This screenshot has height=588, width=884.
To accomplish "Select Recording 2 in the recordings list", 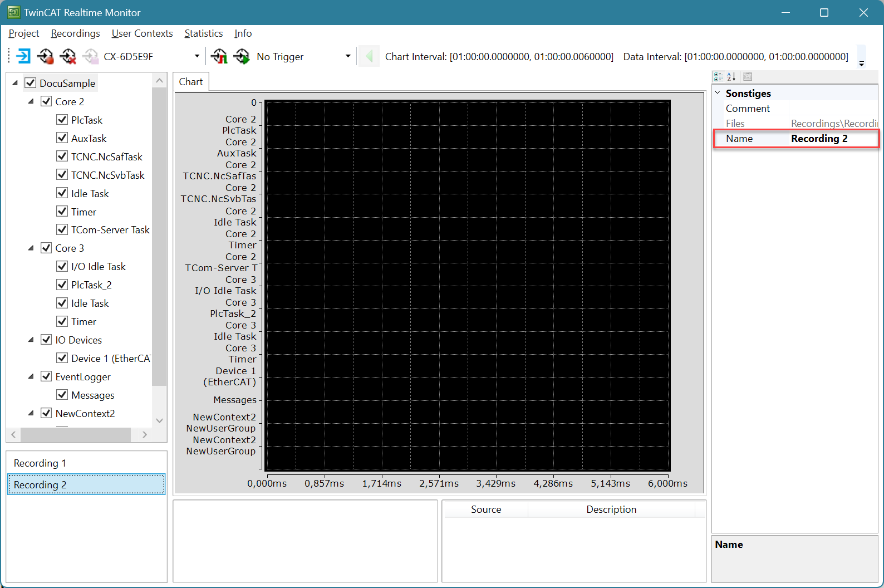I will point(86,484).
